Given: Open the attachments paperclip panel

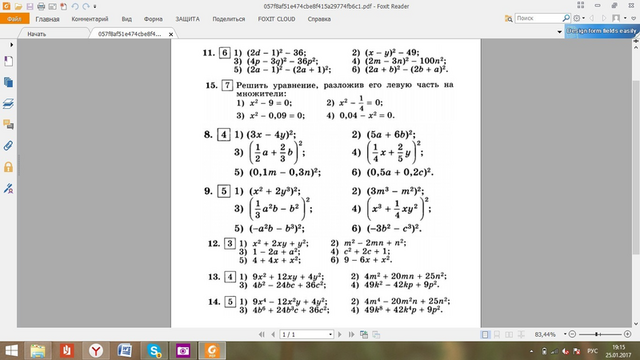Looking at the screenshot, I should (8, 146).
